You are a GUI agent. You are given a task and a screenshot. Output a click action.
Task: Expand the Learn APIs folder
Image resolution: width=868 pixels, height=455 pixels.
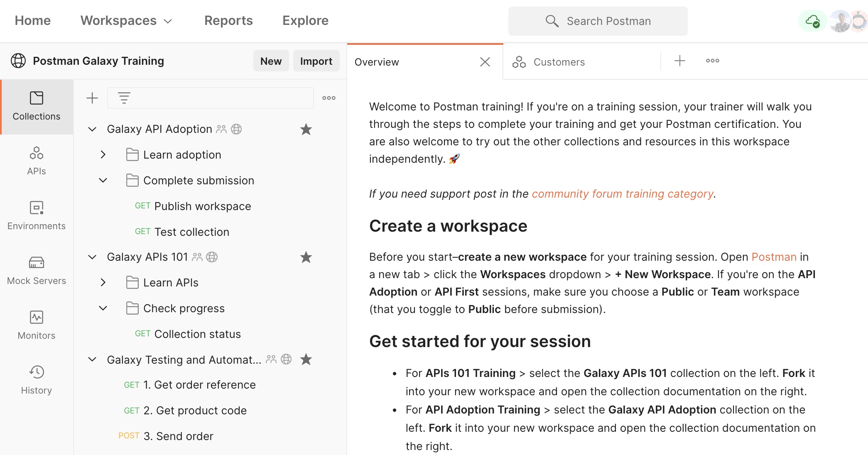103,282
